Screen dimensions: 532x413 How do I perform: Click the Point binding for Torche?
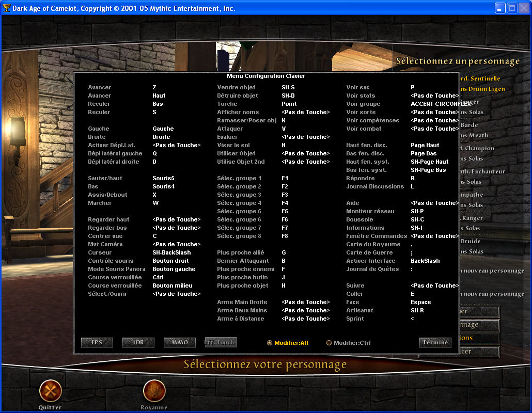289,104
